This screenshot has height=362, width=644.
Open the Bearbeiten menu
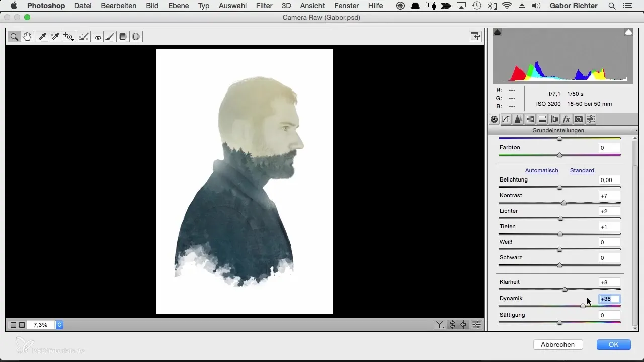tap(119, 6)
